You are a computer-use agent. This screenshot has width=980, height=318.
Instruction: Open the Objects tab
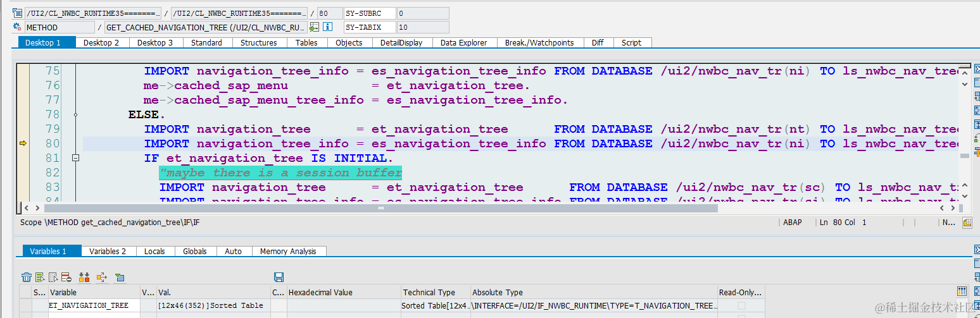click(x=349, y=42)
